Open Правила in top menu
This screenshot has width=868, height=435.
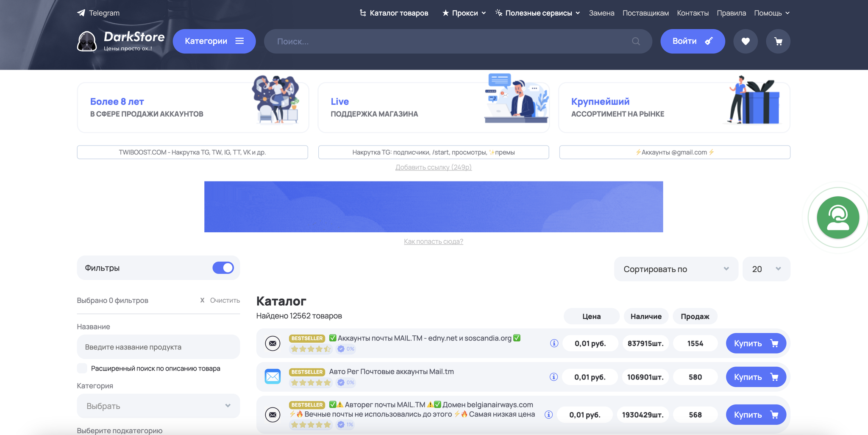click(731, 13)
